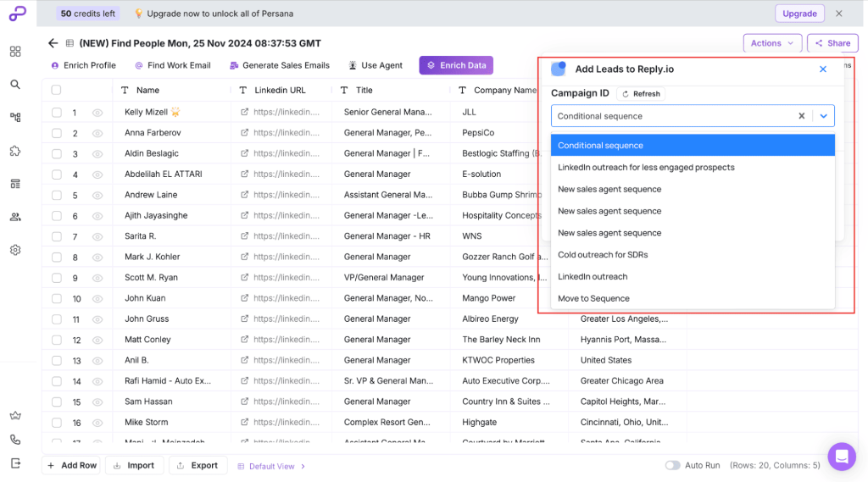Open the tables icon in sidebar
The width and height of the screenshot is (868, 482).
[15, 184]
